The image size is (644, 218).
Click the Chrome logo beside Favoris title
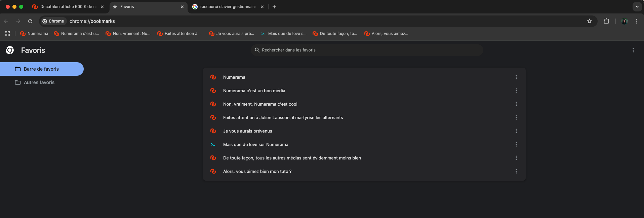point(10,50)
